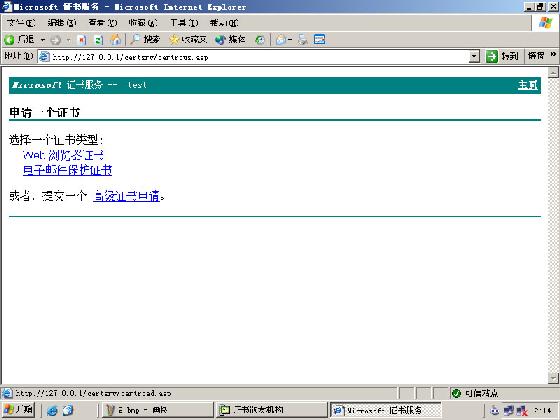This screenshot has width=560, height=420.
Task: Click the Stop loading icon
Action: click(82, 40)
